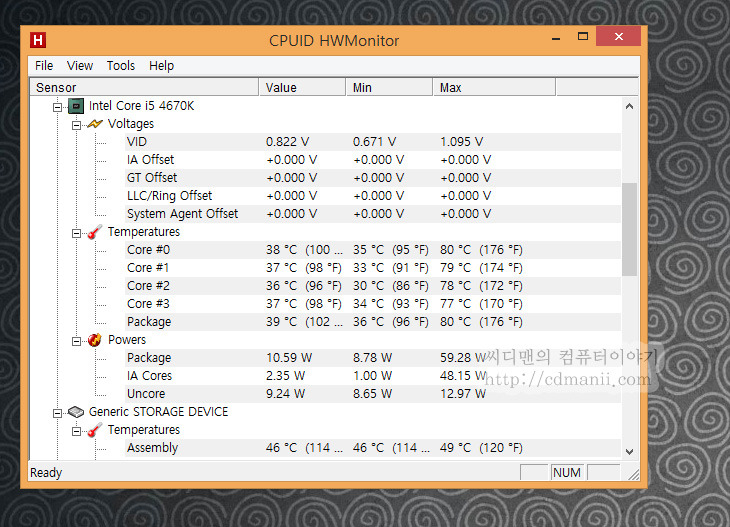
Task: Select the IA Offset row
Action: pos(373,160)
